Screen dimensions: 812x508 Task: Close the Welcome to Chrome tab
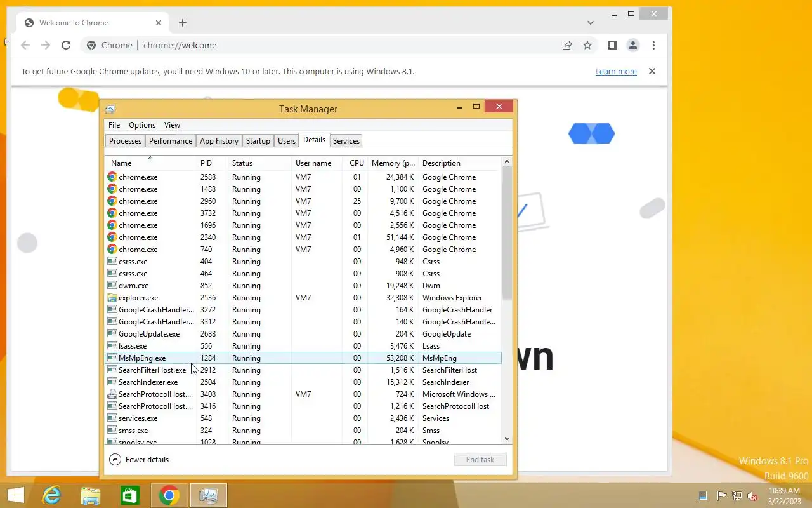pyautogui.click(x=159, y=23)
